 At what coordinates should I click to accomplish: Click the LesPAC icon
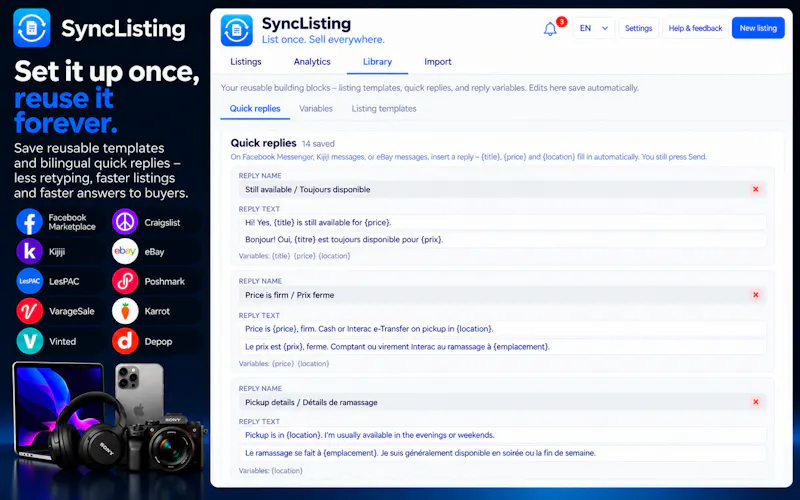tap(29, 281)
